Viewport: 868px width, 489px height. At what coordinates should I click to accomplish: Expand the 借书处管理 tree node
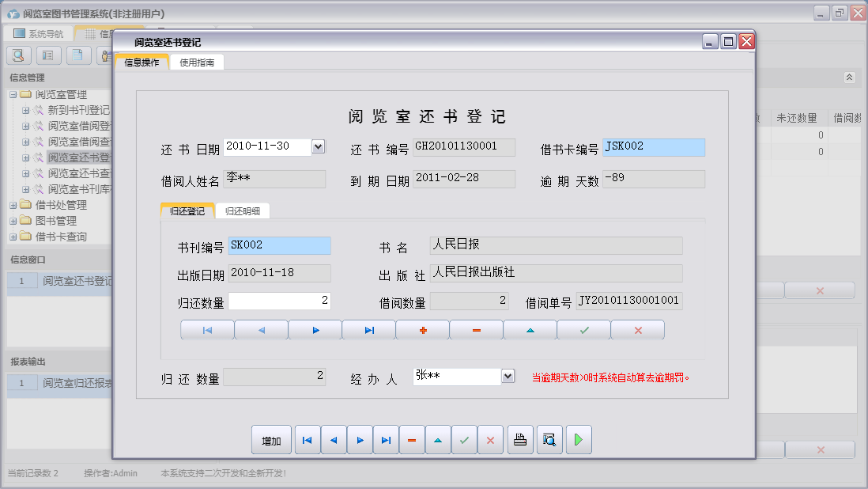point(13,206)
